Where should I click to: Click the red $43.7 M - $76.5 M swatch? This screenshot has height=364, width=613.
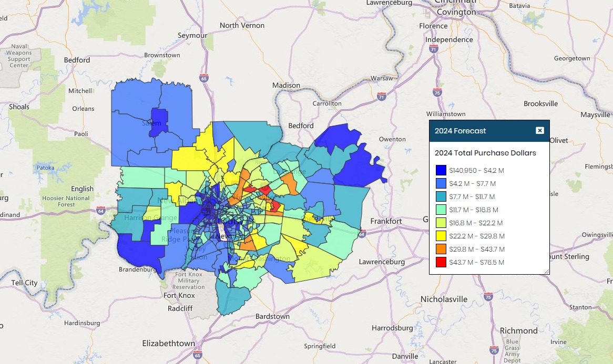[x=441, y=262]
